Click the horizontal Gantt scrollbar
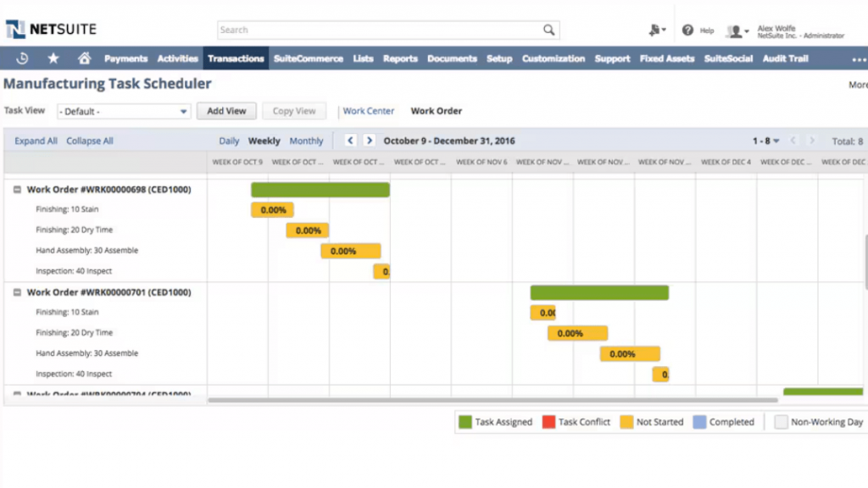The height and width of the screenshot is (488, 868). pyautogui.click(x=492, y=400)
